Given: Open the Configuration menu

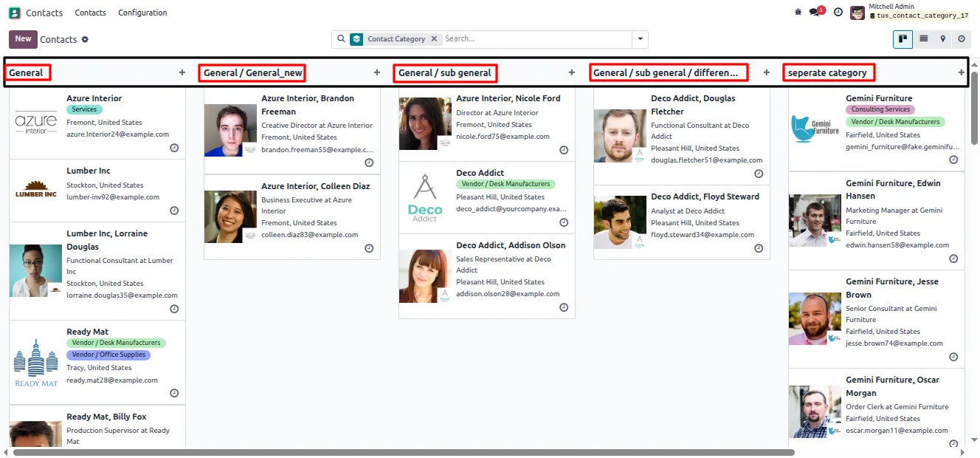Looking at the screenshot, I should (142, 13).
